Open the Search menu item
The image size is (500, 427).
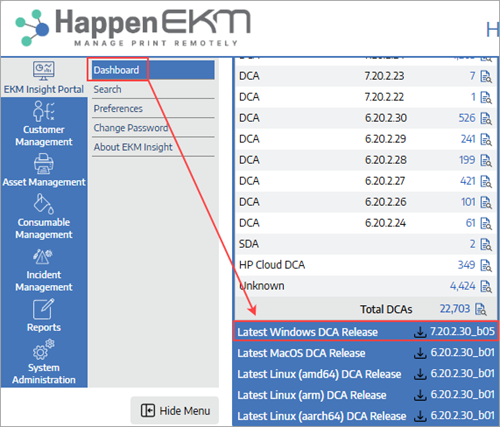point(153,89)
